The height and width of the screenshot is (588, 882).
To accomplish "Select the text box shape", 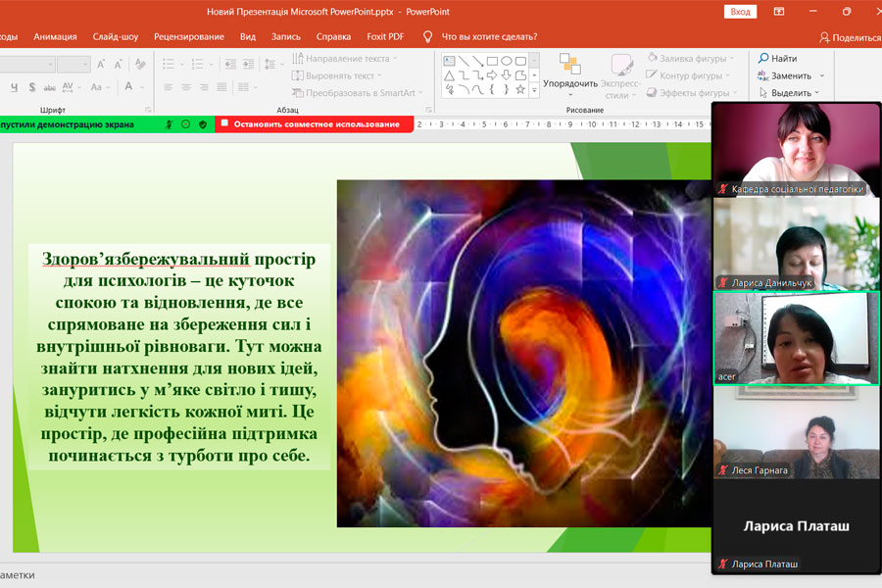I will (449, 61).
